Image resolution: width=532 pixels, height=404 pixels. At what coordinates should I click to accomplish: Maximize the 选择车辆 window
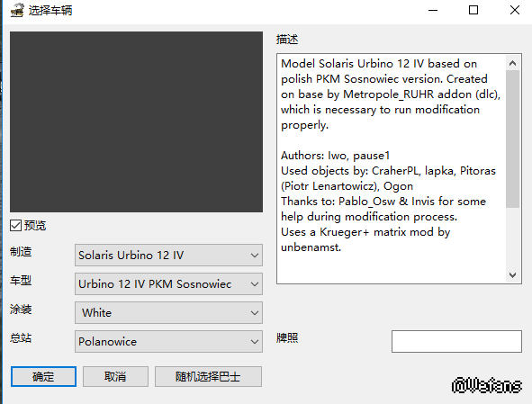click(473, 11)
